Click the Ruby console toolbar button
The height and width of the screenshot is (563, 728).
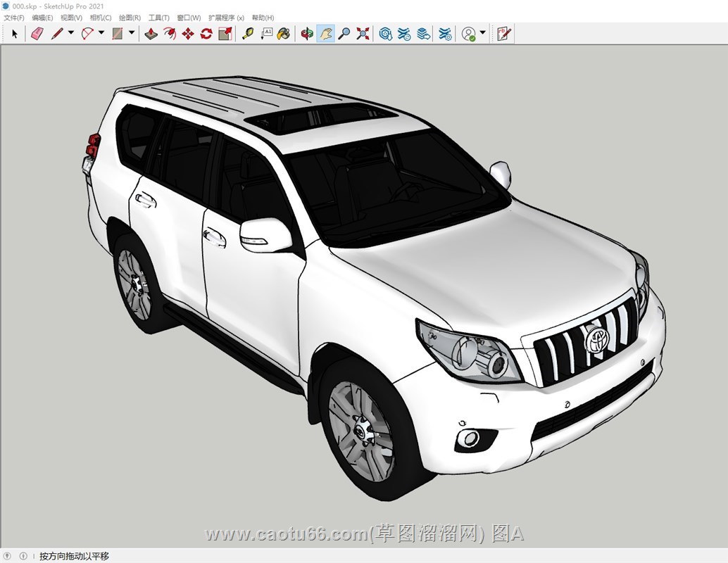point(504,33)
